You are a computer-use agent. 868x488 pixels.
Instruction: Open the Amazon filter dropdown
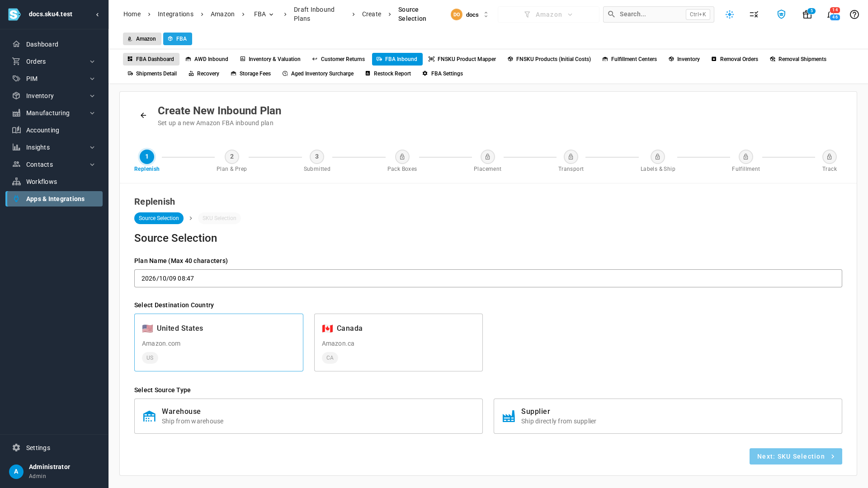coord(548,14)
